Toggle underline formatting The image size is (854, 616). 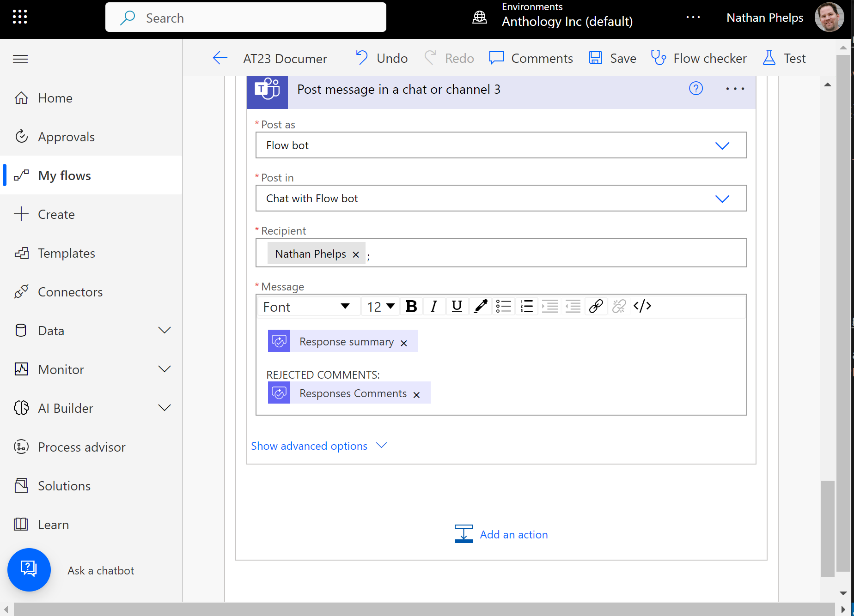click(457, 306)
